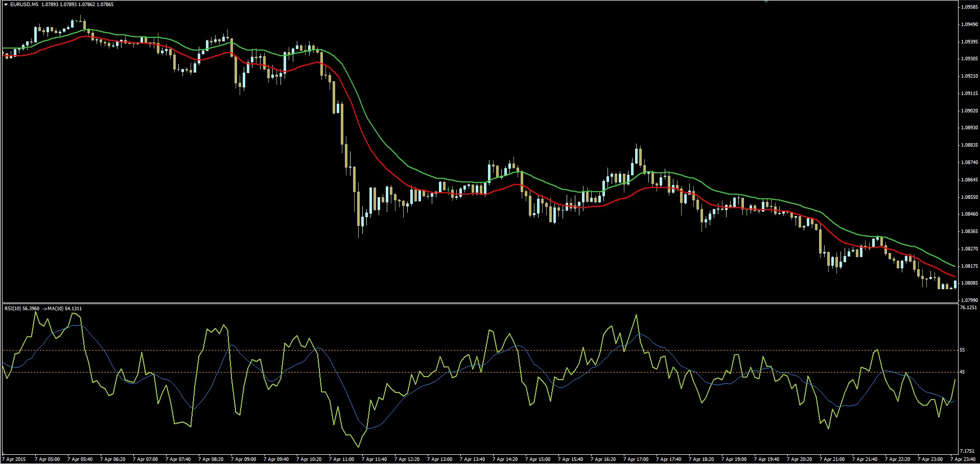Click the chart shift marker on top edge
Image resolution: width=980 pixels, height=464 pixels.
(x=766, y=2)
